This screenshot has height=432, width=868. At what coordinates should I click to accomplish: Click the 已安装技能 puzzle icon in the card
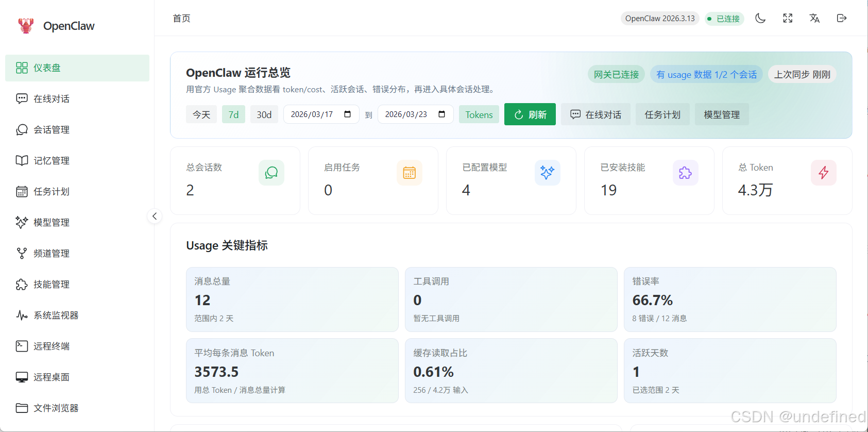click(x=686, y=173)
